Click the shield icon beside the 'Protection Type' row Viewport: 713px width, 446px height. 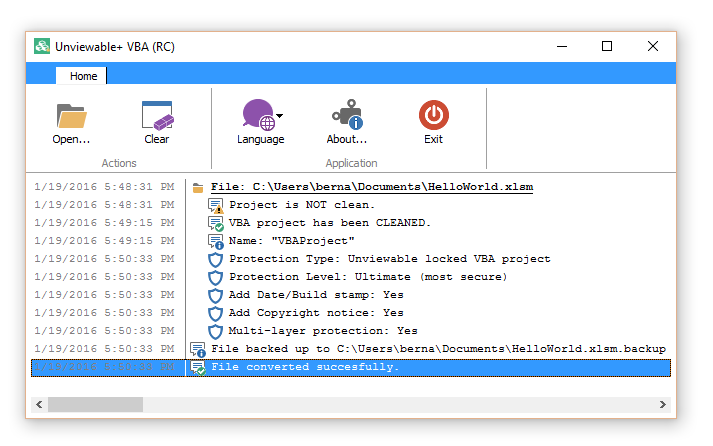(215, 260)
